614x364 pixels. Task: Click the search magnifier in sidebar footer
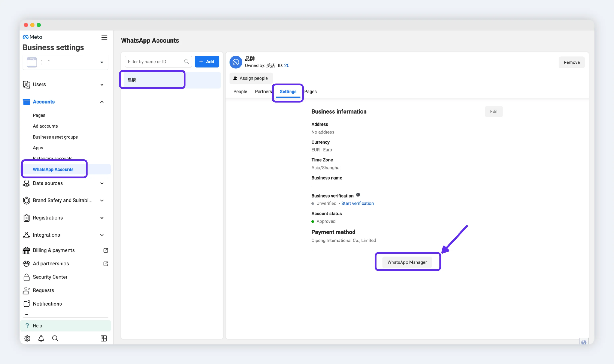pos(55,338)
